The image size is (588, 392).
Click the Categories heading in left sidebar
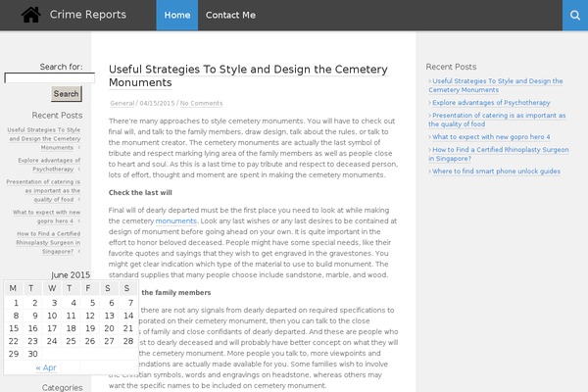tap(63, 387)
